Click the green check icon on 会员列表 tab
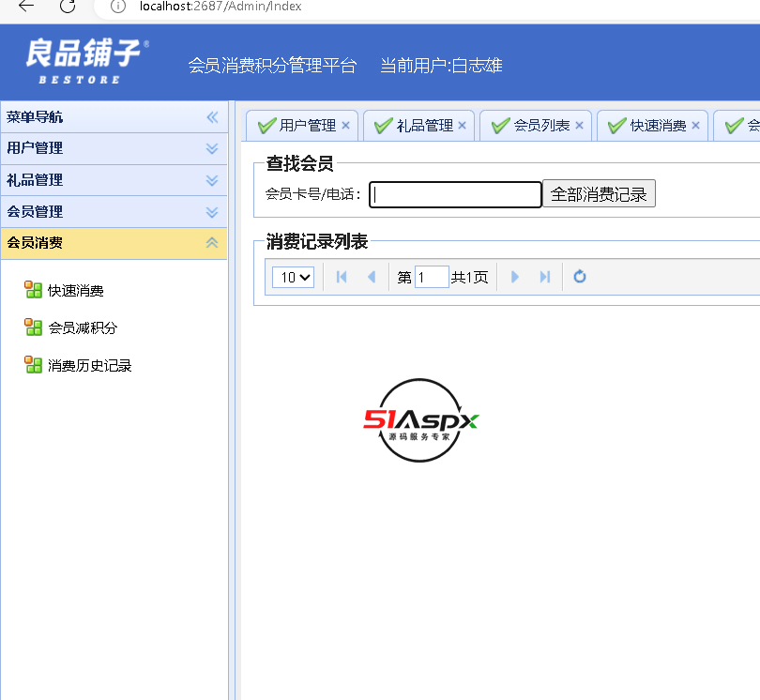 (501, 126)
